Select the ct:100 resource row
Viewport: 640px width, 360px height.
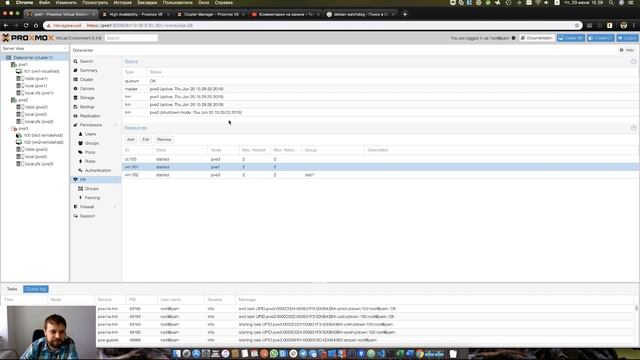(380, 159)
